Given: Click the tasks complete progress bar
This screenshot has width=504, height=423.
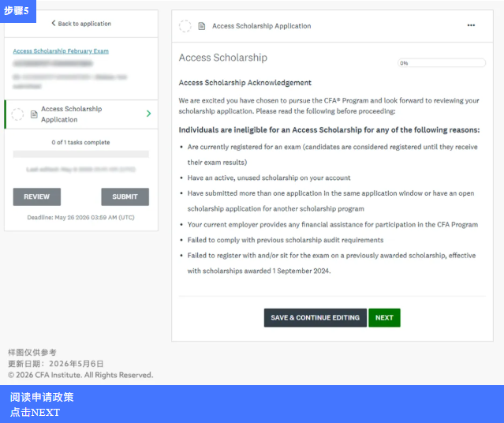Looking at the screenshot, I should (x=81, y=154).
